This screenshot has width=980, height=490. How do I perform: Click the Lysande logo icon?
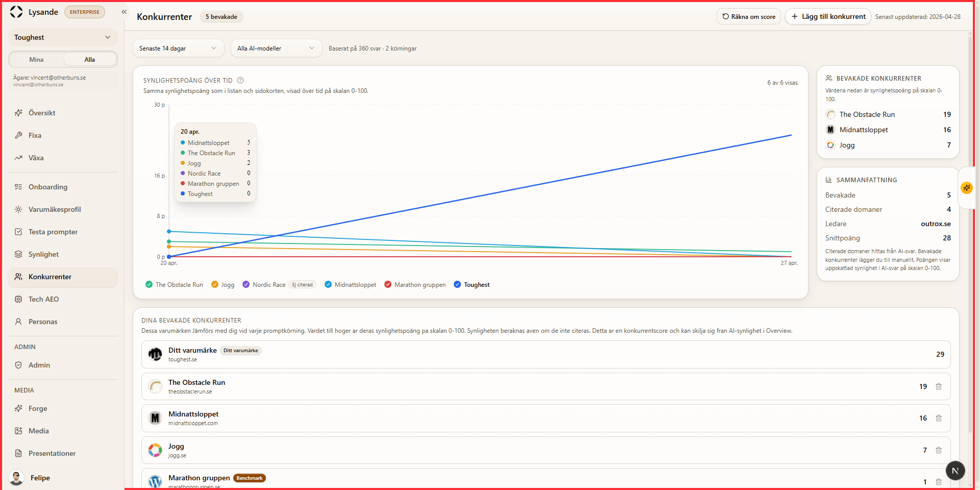(x=16, y=12)
